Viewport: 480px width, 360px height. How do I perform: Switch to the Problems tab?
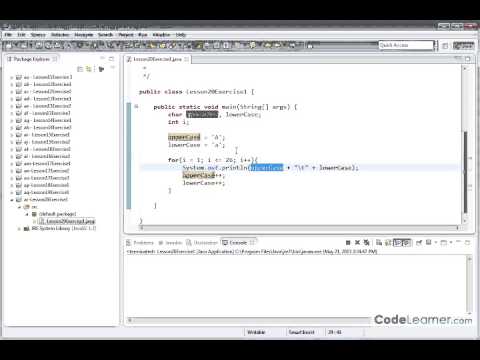[x=140, y=243]
